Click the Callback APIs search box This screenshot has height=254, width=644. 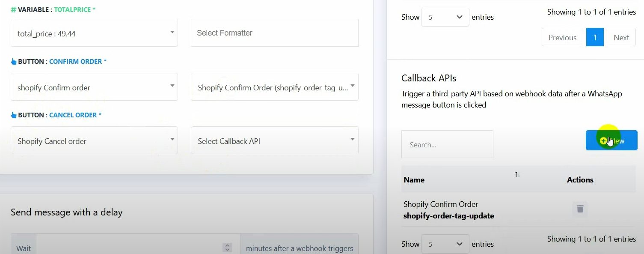click(447, 144)
